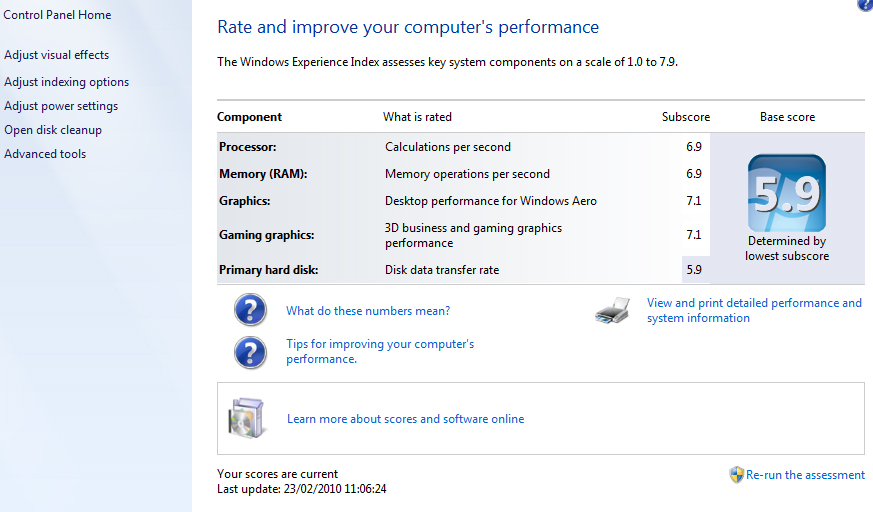The height and width of the screenshot is (512, 873).
Task: Click the help icon in top-right corner
Action: pyautogui.click(x=865, y=5)
